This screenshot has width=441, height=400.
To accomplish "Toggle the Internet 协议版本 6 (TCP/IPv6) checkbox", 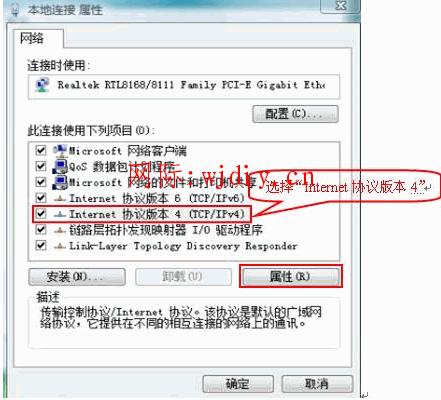I will (x=41, y=198).
